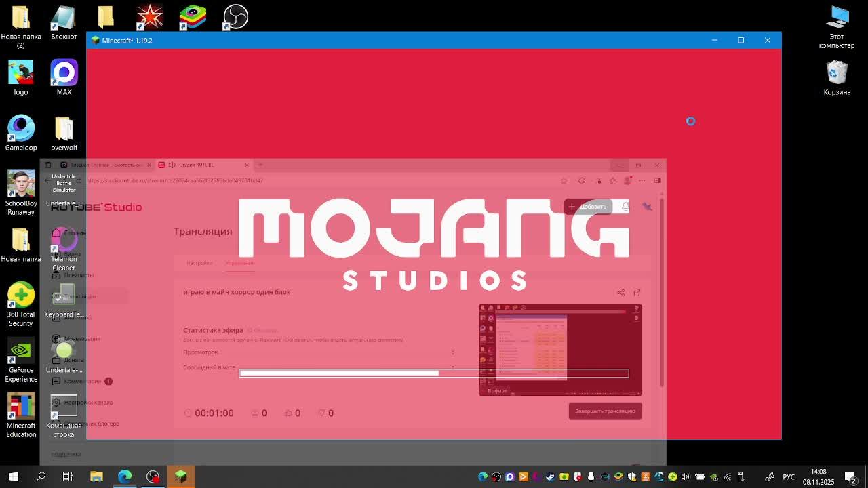
Task: Open the Windows Start menu
Action: pos(14,476)
